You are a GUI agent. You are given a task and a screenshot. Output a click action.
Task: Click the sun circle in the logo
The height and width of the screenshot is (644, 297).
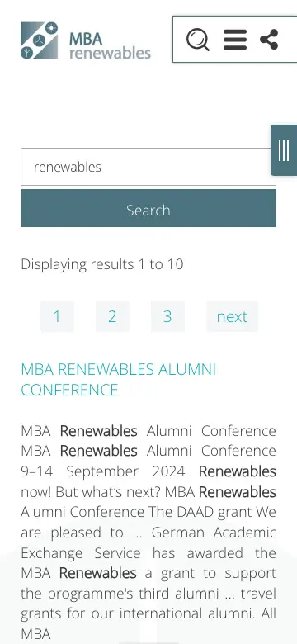(51, 28)
